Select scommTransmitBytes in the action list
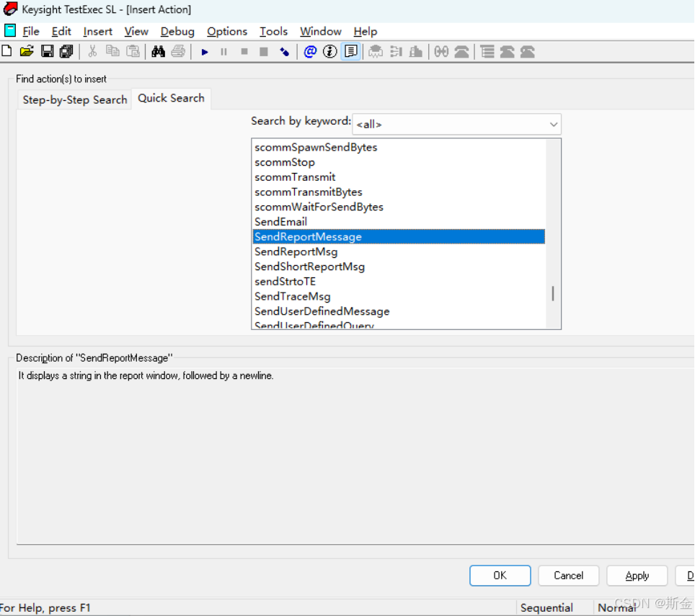The height and width of the screenshot is (616, 695). (x=399, y=192)
